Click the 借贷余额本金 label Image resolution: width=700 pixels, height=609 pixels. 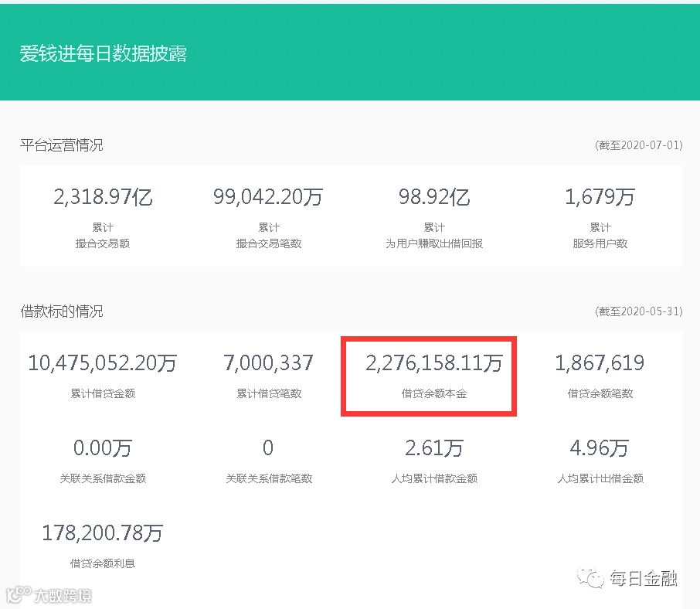coord(434,393)
